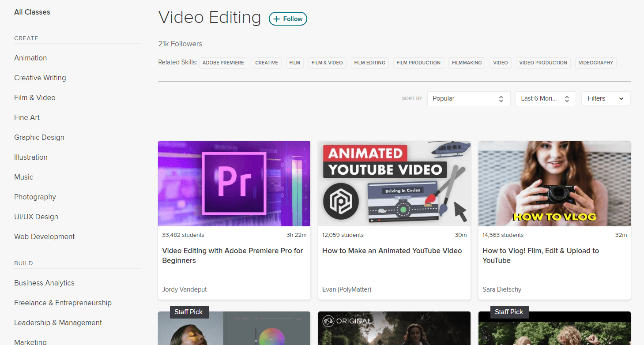View teacher Sara Dietschy's profile
This screenshot has width=644, height=345.
tap(502, 289)
